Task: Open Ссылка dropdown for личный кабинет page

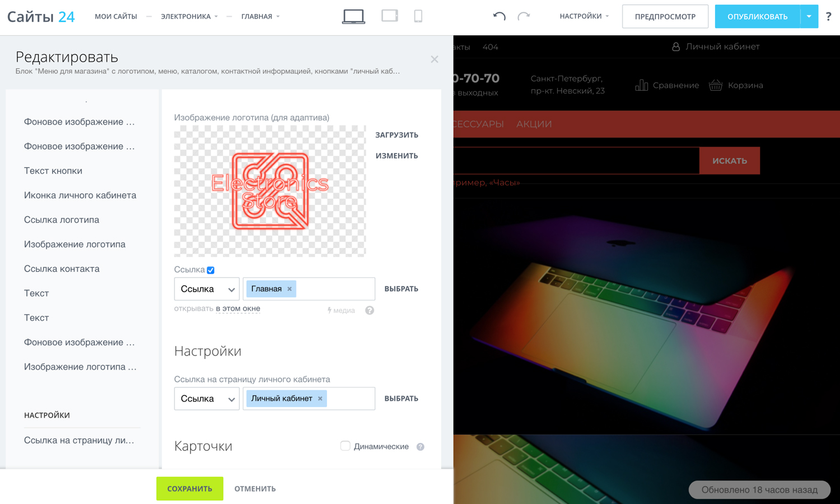Action: 207,399
